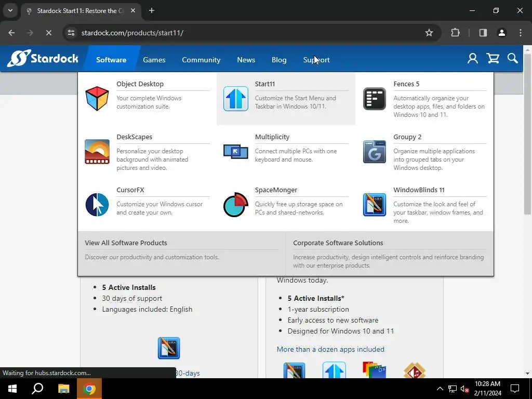Screen dimensions: 532x399
Task: Click the CursorFX pointer icon
Action: [97, 205]
